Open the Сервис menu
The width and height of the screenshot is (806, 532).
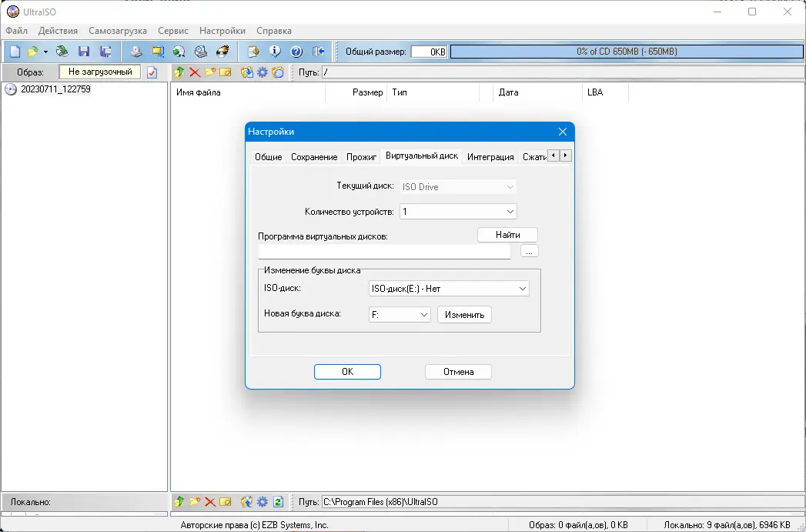tap(173, 31)
